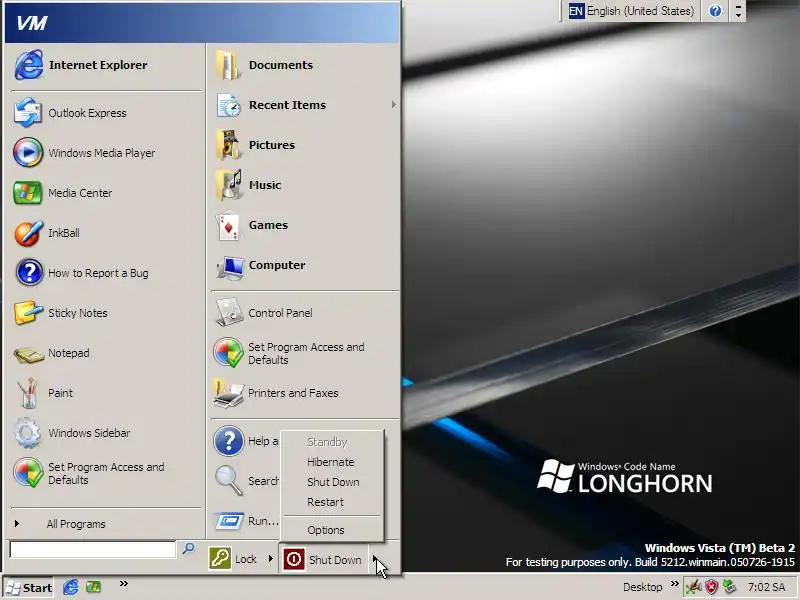The image size is (800, 600).
Task: Open Control Panel
Action: point(305,313)
